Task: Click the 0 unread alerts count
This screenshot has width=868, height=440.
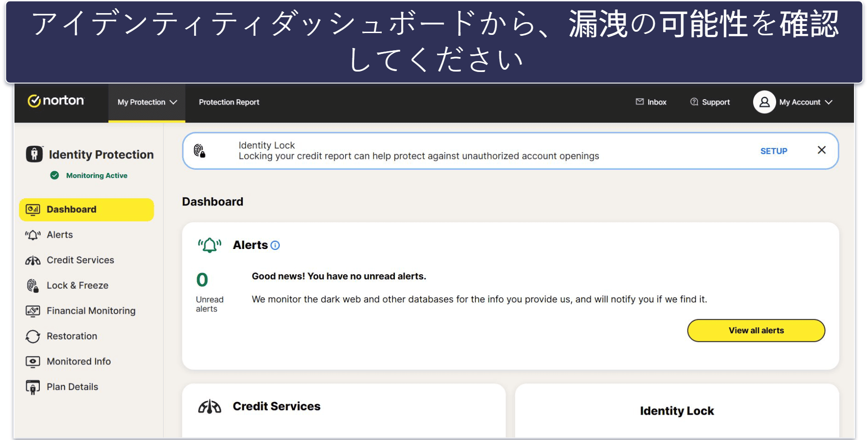Action: point(202,280)
